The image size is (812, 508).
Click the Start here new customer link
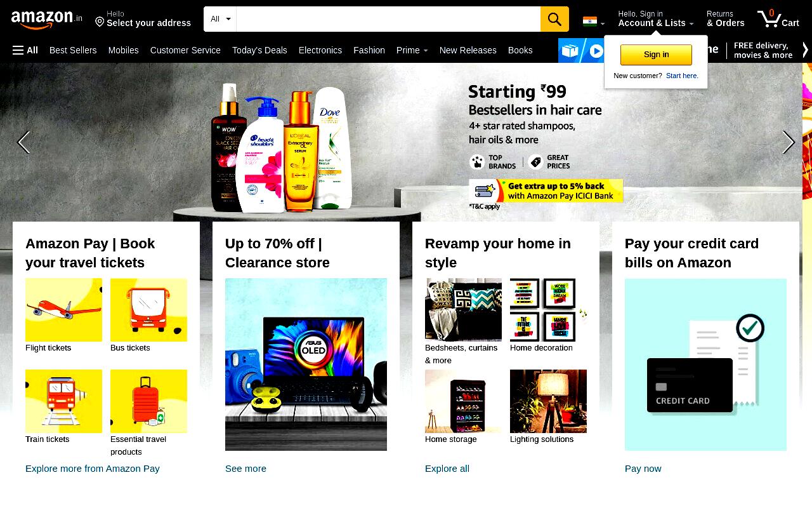pyautogui.click(x=682, y=76)
